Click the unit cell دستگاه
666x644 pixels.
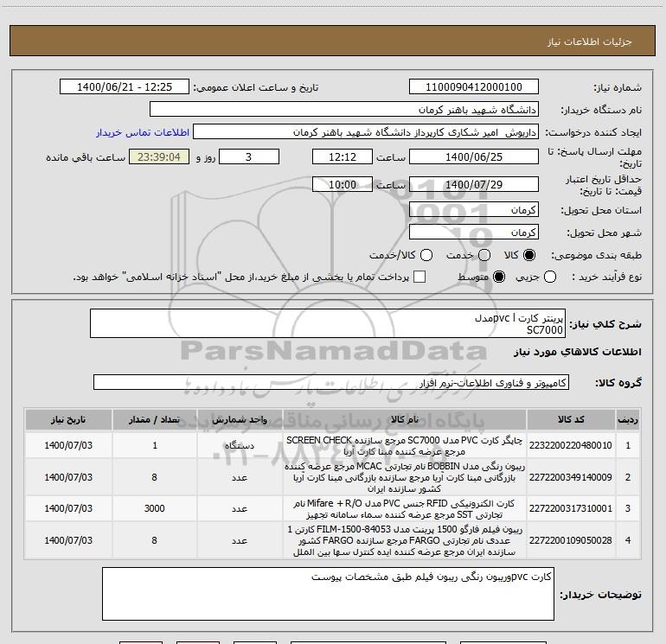pos(240,445)
